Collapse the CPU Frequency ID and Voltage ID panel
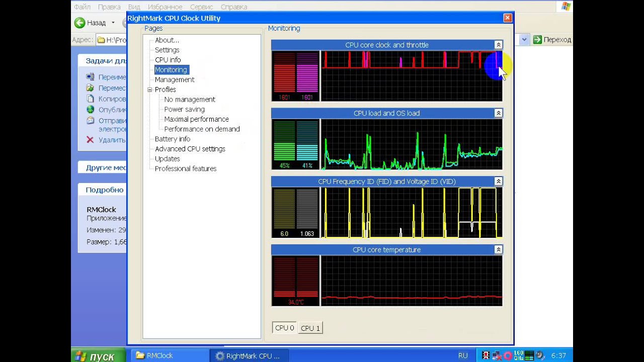This screenshot has height=362, width=644. pos(498,181)
